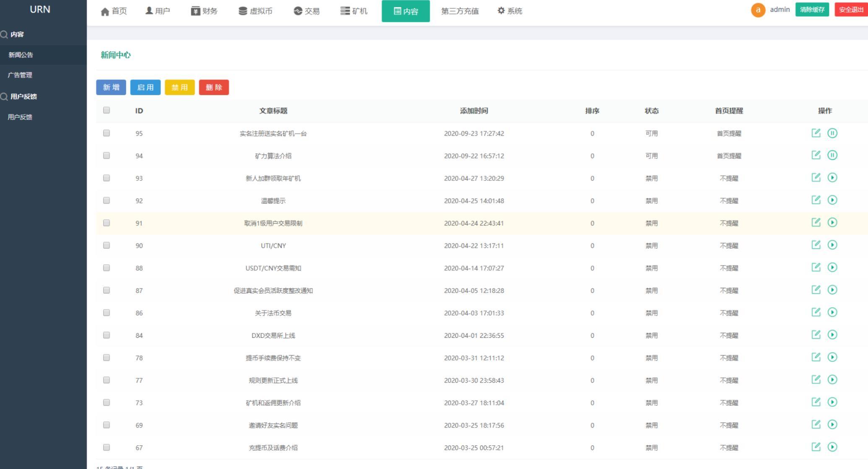Viewport: 868px width, 469px height.
Task: Edit article 88 via pencil icon
Action: tap(816, 267)
